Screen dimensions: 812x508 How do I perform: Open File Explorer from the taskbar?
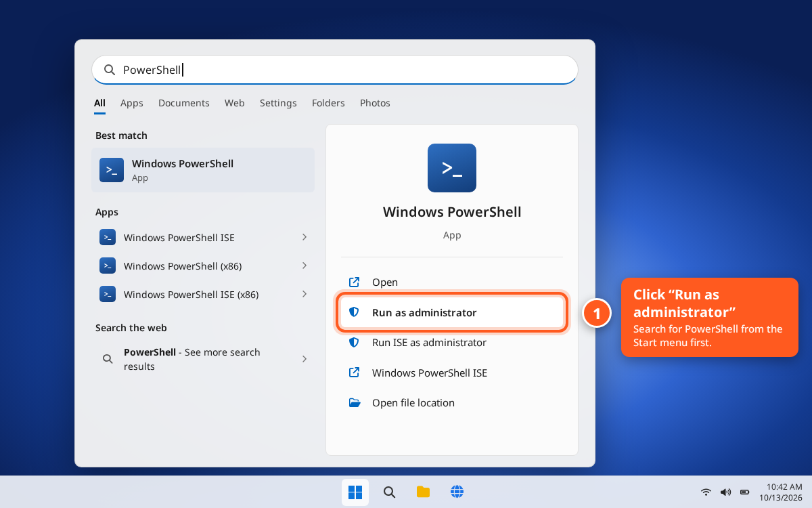tap(423, 492)
